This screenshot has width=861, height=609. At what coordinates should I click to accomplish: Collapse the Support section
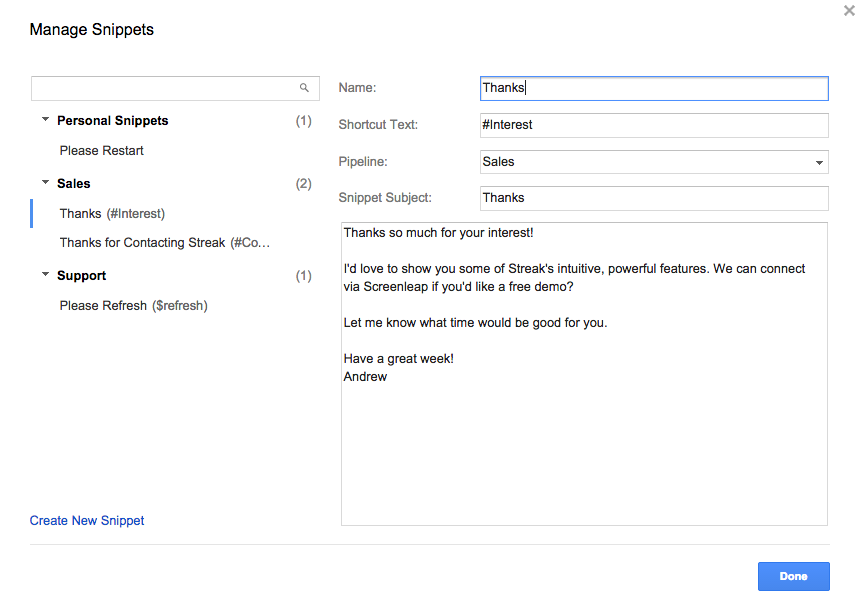(x=45, y=275)
